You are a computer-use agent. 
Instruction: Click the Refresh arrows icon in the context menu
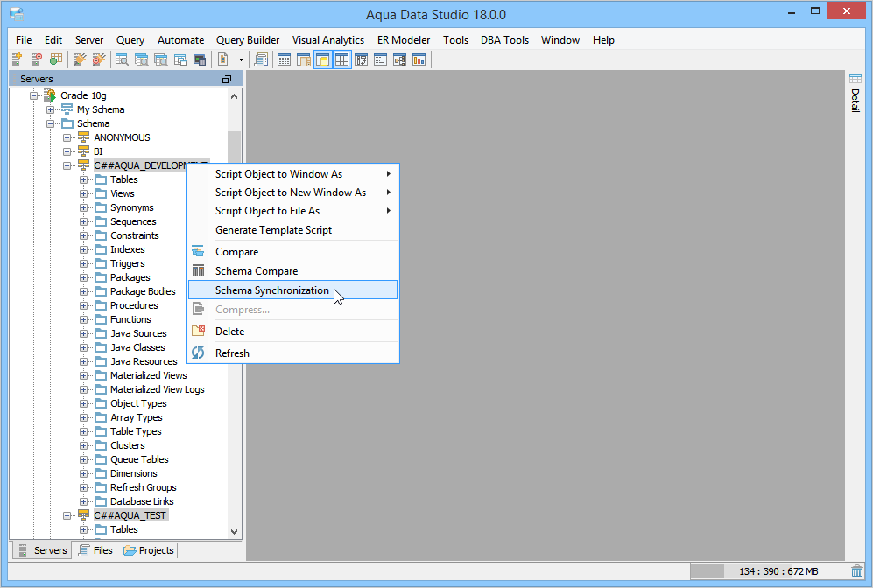(x=198, y=353)
